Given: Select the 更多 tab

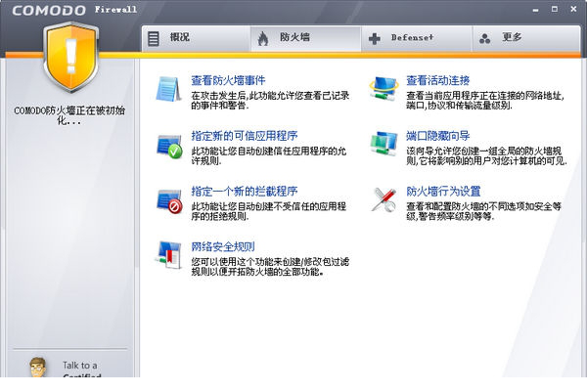Looking at the screenshot, I should [525, 38].
